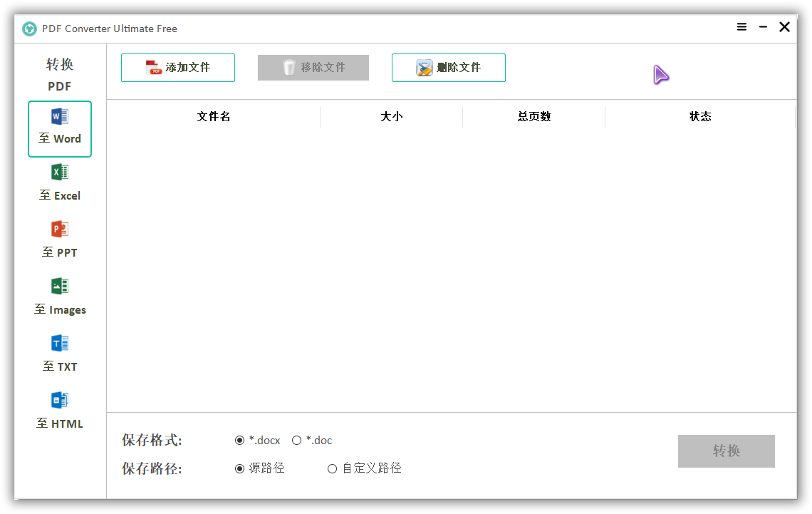Select the Images conversion icon
The height and width of the screenshot is (514, 812).
60,287
